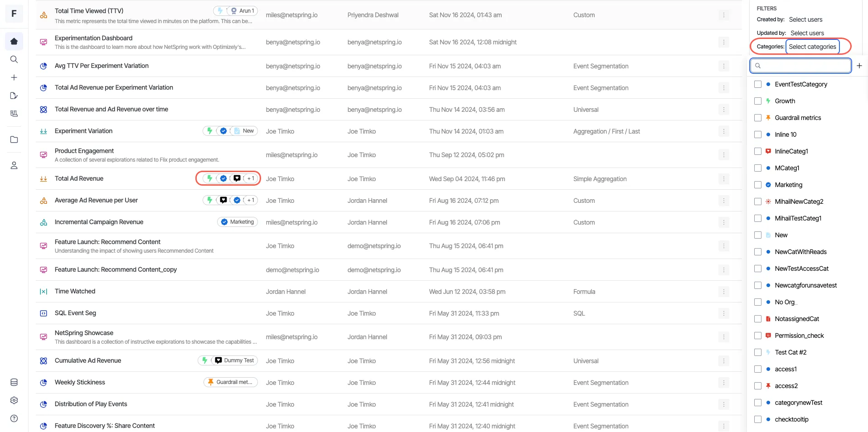
Task: Open more options for Total Time Viewed row
Action: 724,15
